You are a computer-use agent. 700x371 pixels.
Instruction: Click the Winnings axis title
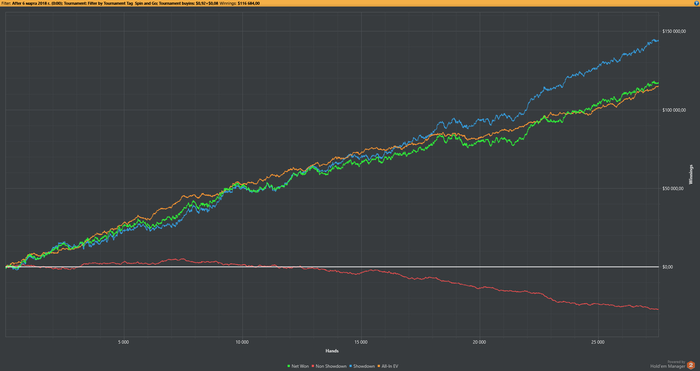[692, 174]
